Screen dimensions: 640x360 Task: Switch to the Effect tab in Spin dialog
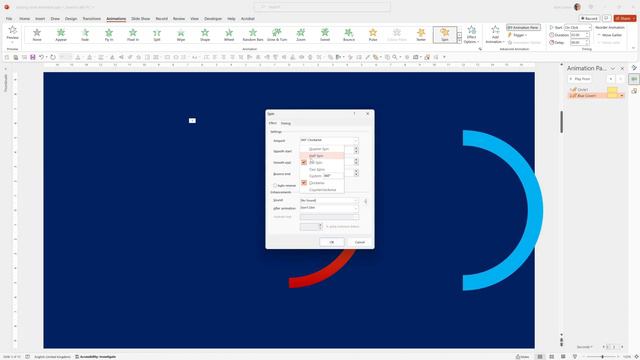pyautogui.click(x=273, y=123)
